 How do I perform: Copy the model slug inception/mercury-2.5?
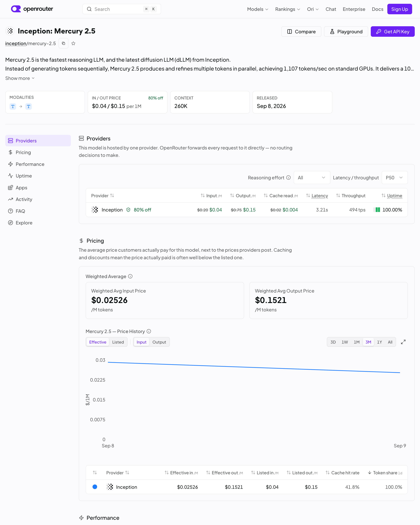(x=63, y=43)
